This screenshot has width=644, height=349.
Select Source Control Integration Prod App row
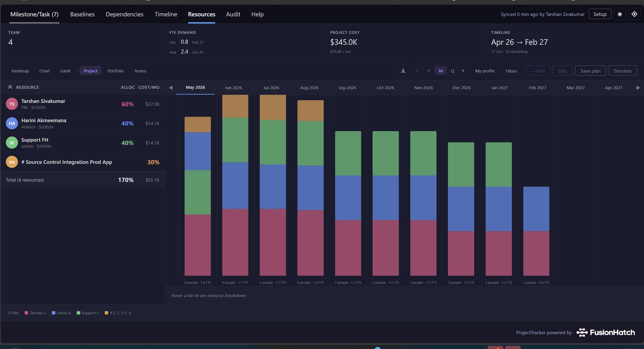[x=83, y=162]
